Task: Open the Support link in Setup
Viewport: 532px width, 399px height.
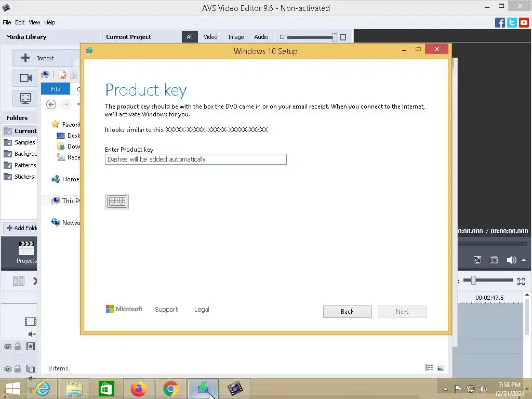Action: [x=166, y=310]
